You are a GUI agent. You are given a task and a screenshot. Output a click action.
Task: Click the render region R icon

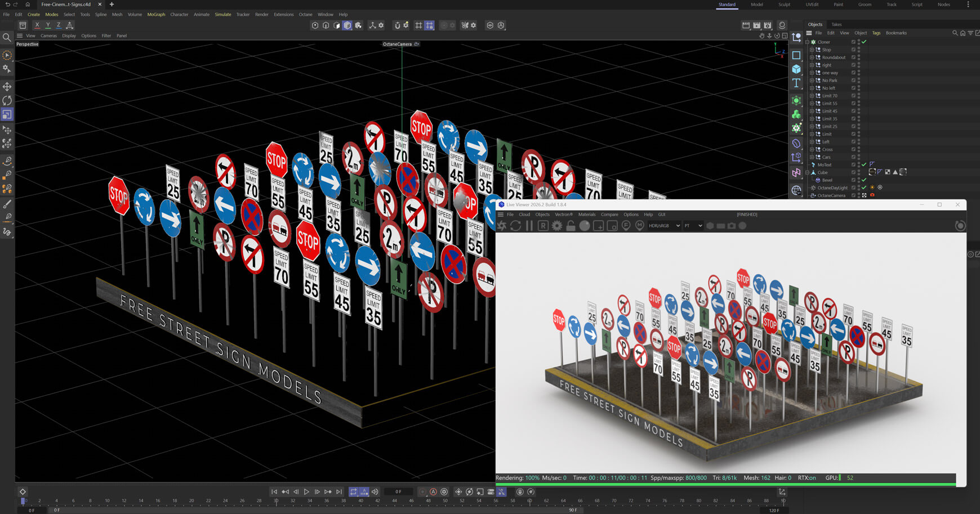[x=543, y=226]
